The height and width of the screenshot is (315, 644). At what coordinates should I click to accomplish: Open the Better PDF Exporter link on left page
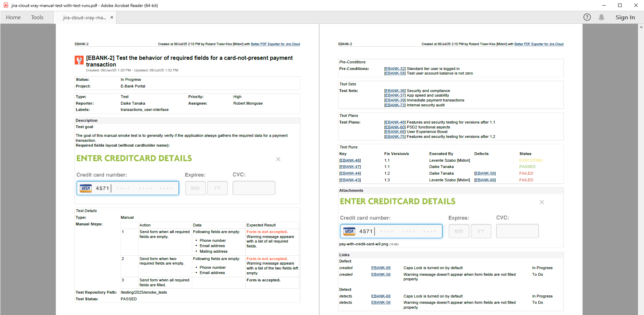click(x=275, y=44)
